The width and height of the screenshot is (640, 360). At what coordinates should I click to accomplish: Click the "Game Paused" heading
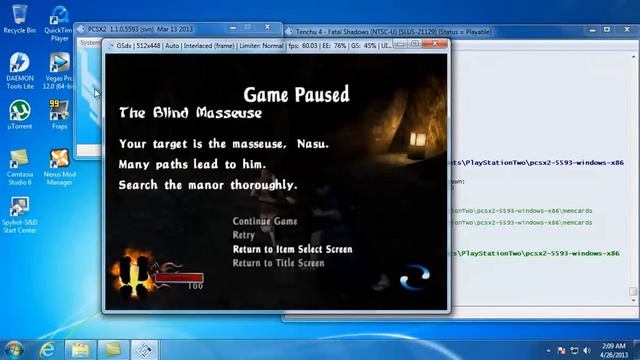point(296,95)
